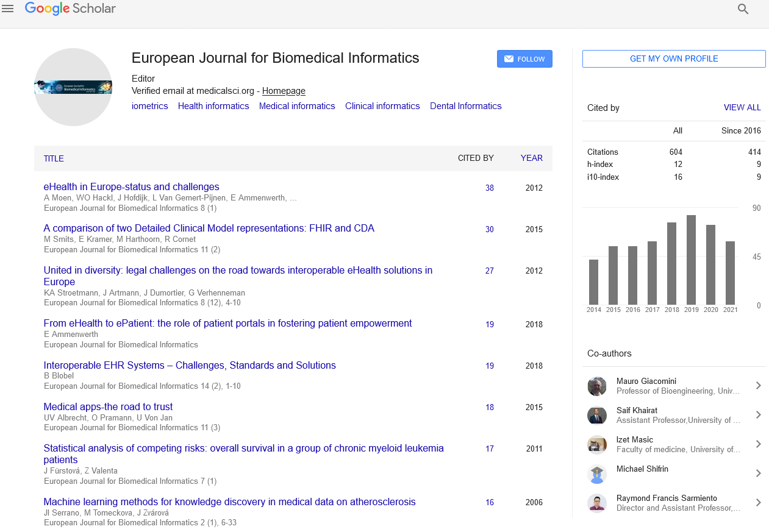
Task: Click GET MY OWN PROFILE button
Action: pos(674,59)
